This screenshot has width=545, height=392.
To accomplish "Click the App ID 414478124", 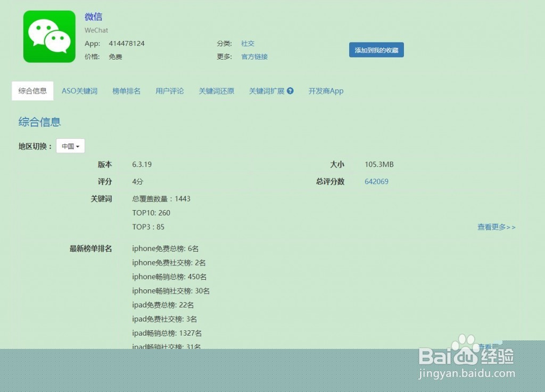I will pyautogui.click(x=126, y=44).
